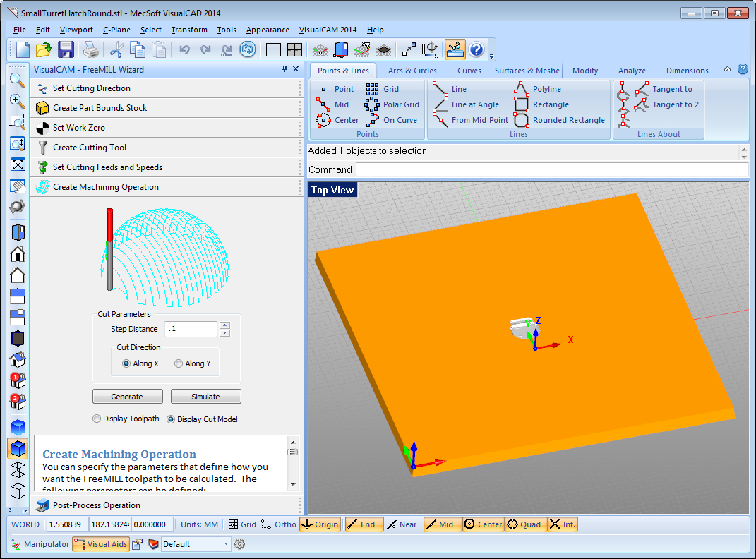Expand the Create Cutting Tool step
Viewport: 756px width, 559px height.
[x=167, y=148]
